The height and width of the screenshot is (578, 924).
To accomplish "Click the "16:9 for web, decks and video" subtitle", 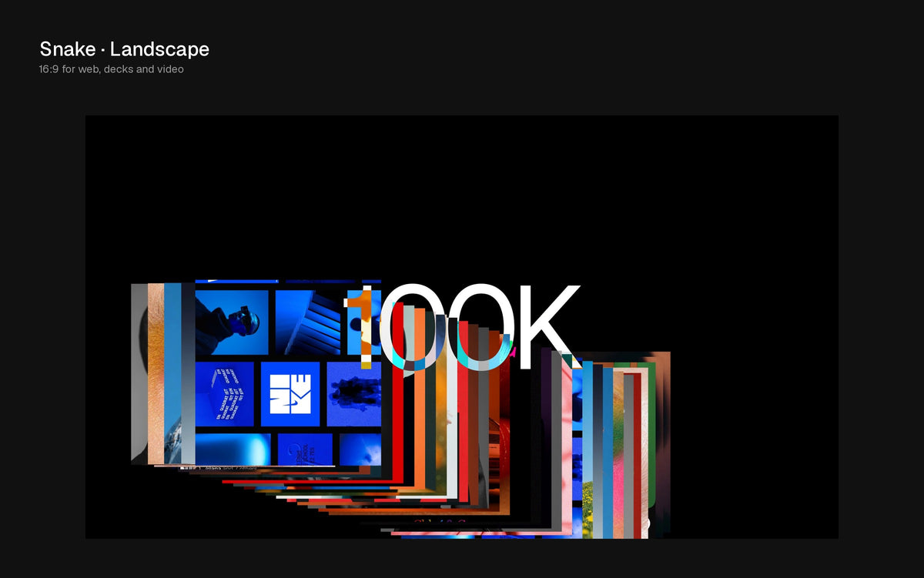I will (112, 69).
